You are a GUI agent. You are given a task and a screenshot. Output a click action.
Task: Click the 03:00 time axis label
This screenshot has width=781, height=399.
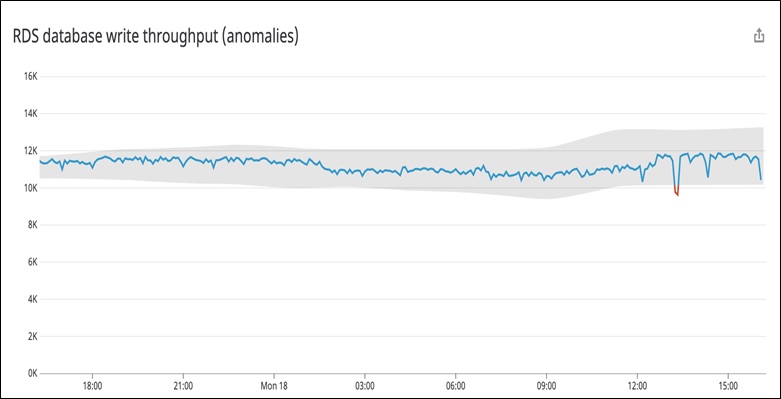click(x=365, y=386)
